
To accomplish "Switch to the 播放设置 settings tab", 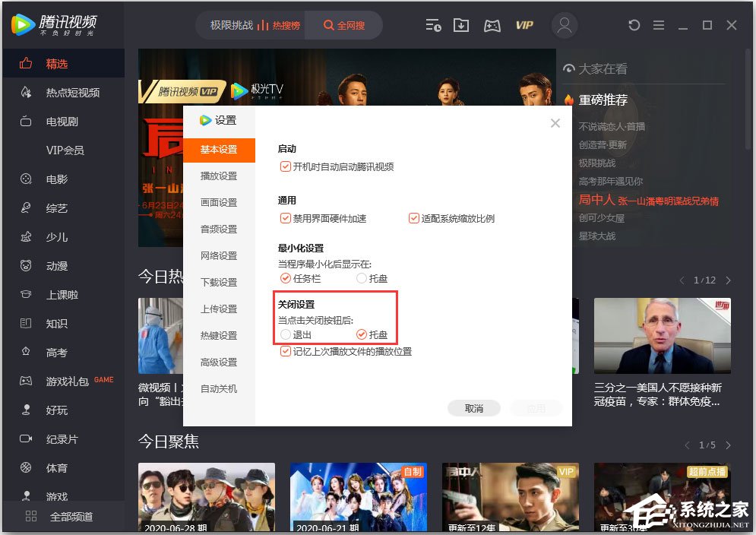I will 220,176.
